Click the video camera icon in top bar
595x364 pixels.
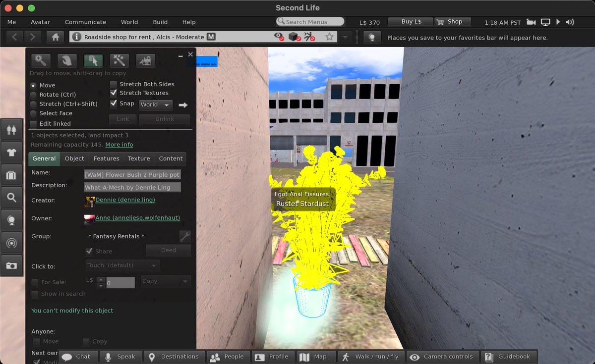531,22
